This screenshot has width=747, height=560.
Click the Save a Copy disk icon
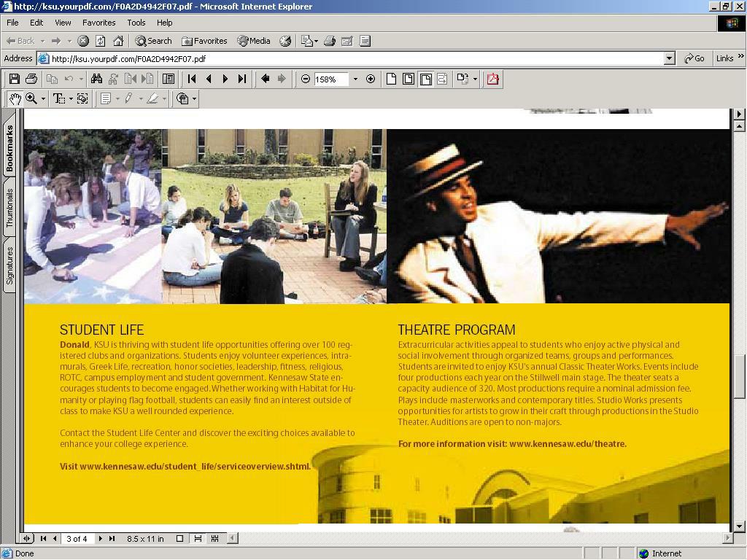[15, 79]
